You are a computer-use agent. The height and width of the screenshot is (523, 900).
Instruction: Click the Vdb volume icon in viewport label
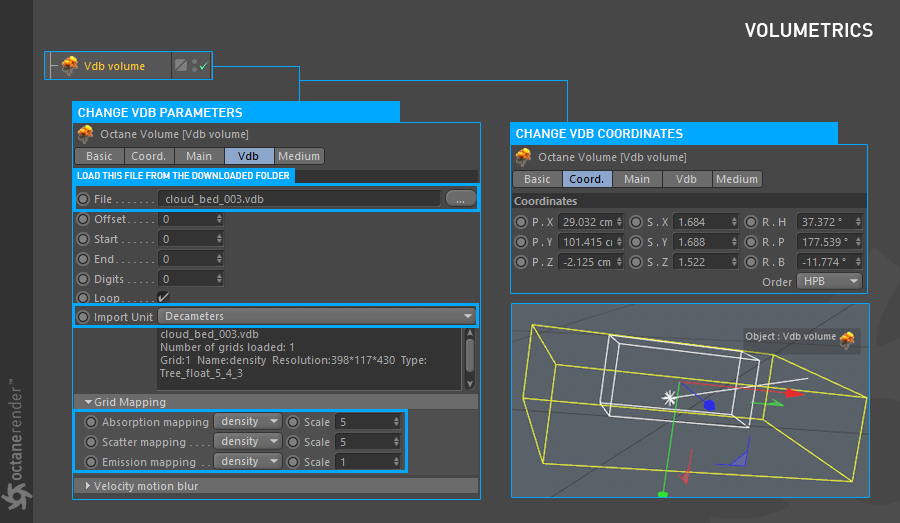(847, 339)
